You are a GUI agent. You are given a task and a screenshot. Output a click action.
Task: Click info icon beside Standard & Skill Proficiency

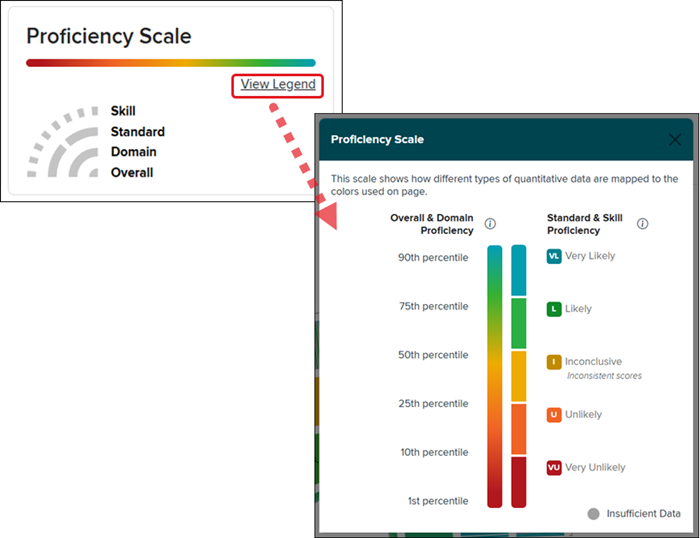coord(643,224)
